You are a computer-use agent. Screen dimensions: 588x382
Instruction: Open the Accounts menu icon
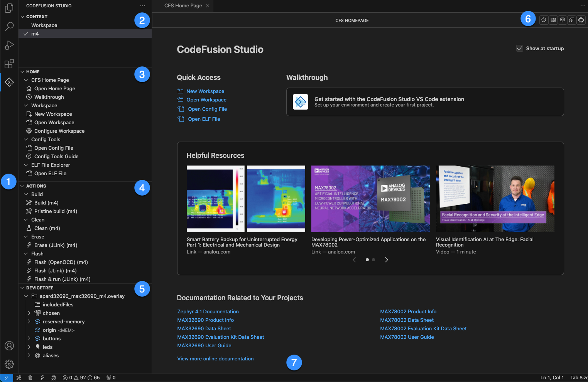(9, 346)
